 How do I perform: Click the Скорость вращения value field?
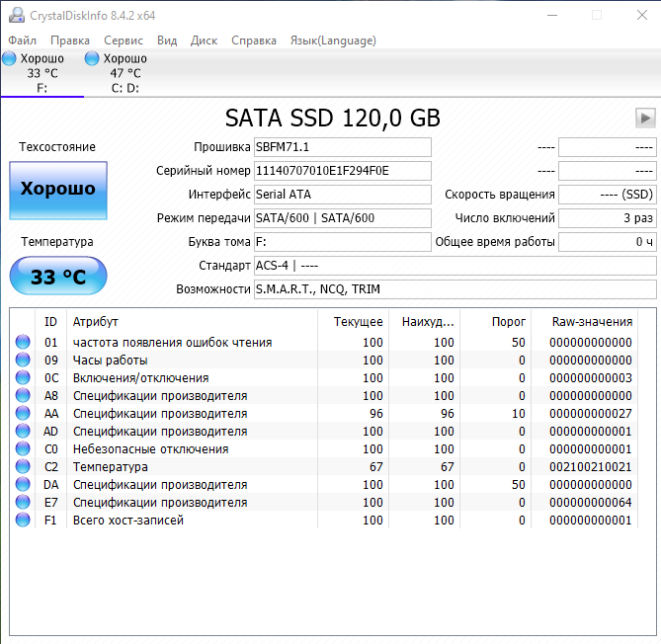pyautogui.click(x=608, y=195)
